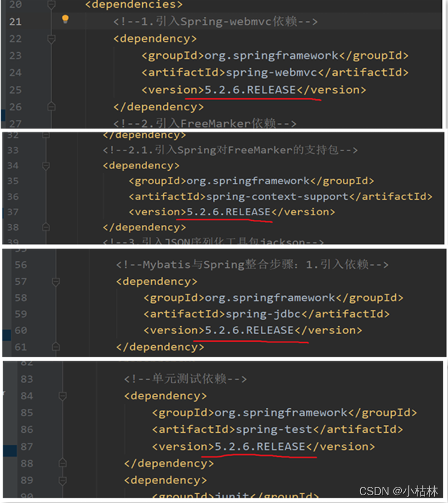This screenshot has width=448, height=503.
Task: Collapse the dependency block at line 22
Action: [x=52, y=39]
